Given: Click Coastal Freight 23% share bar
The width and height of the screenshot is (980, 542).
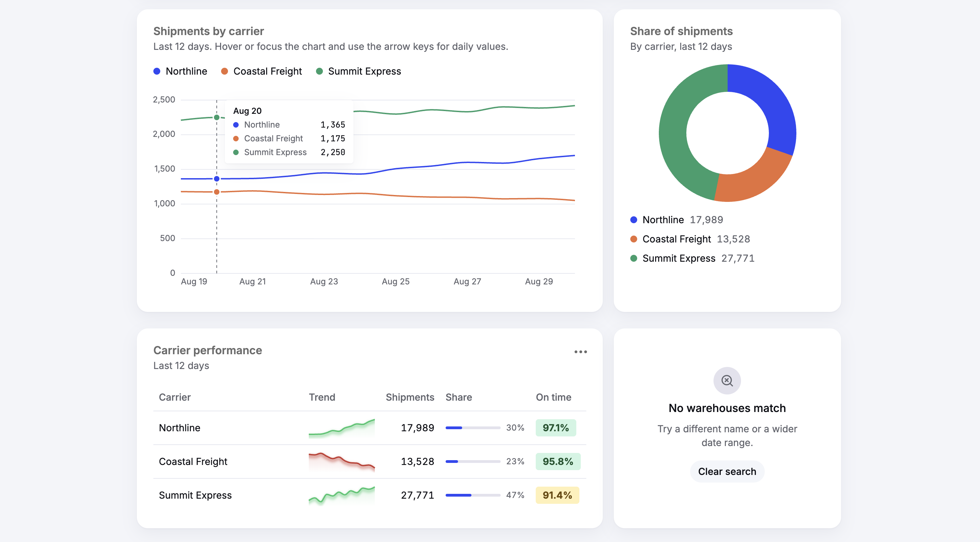Looking at the screenshot, I should (472, 461).
